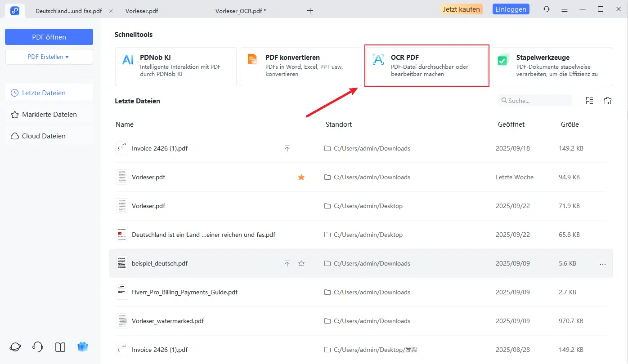This screenshot has width=628, height=364.
Task: Unstar the starred Vorleser.pdf file
Action: [x=301, y=177]
